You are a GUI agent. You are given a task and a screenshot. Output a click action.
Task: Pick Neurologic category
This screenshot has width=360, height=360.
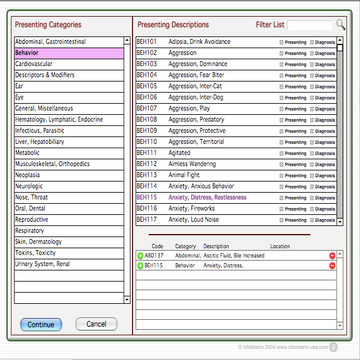pyautogui.click(x=69, y=186)
